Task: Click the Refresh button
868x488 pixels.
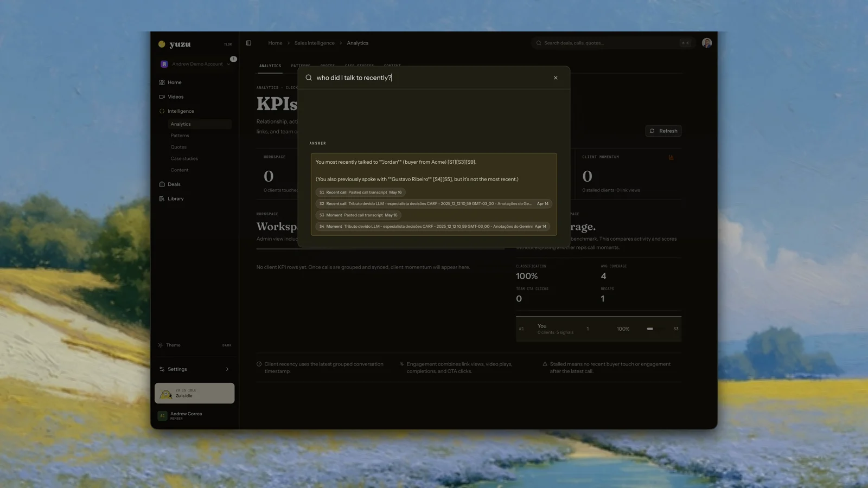Action: [663, 131]
